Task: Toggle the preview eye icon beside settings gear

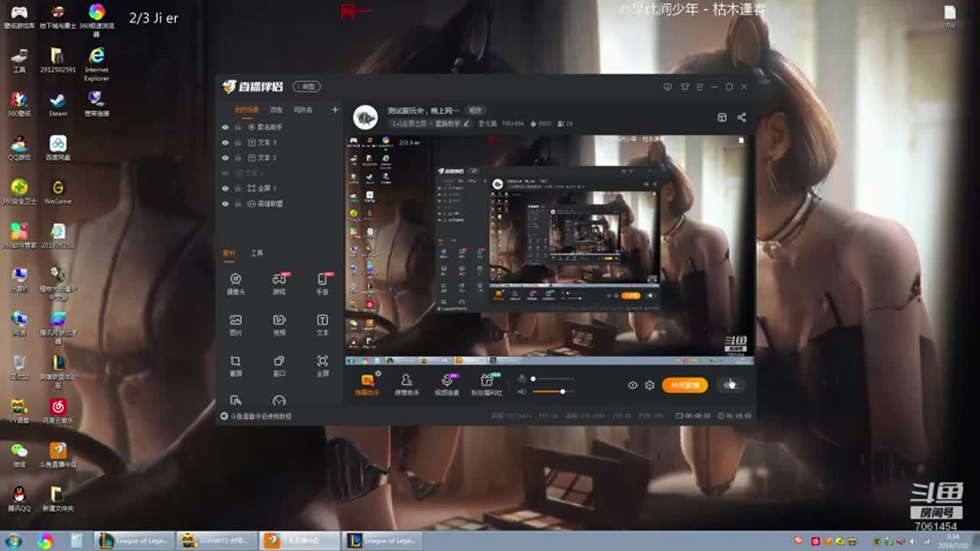Action: [632, 385]
